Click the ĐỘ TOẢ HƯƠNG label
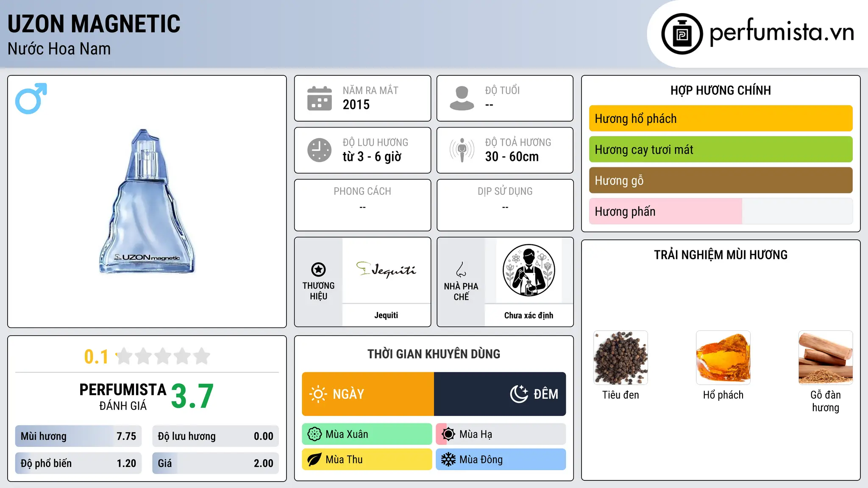The height and width of the screenshot is (488, 868). tap(518, 142)
